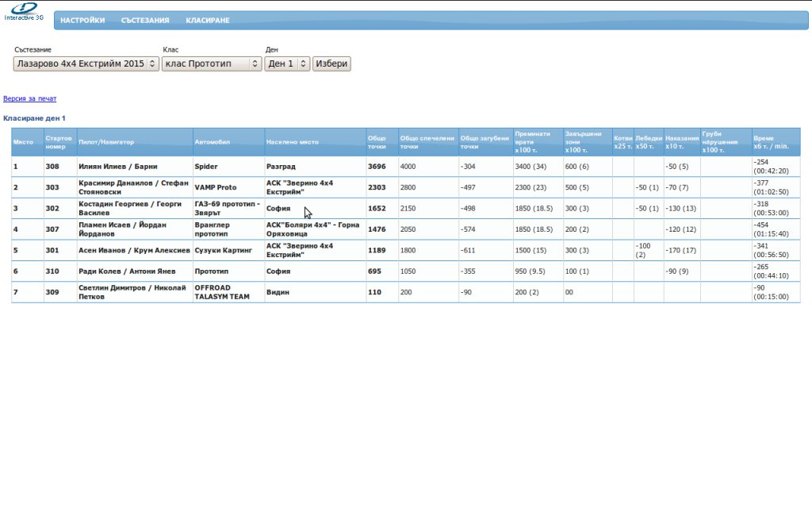Click lost points value -611
The image size is (812, 508).
[x=468, y=250]
